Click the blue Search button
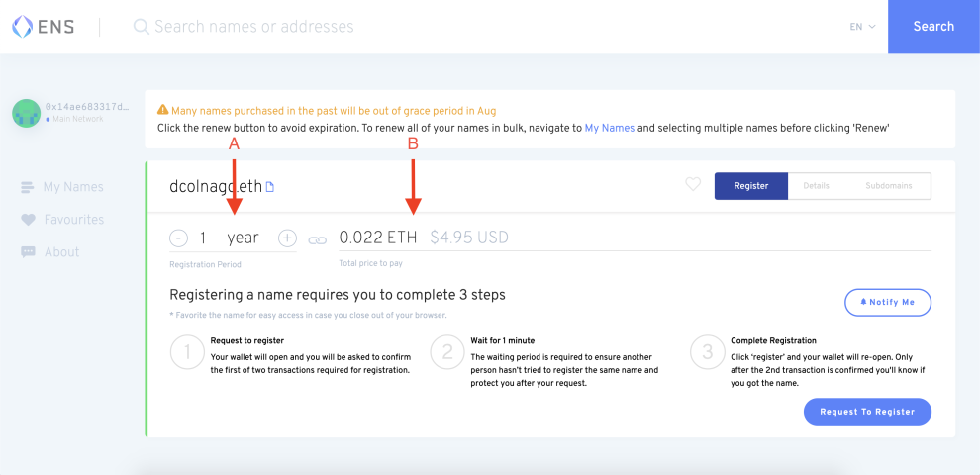 pyautogui.click(x=933, y=27)
